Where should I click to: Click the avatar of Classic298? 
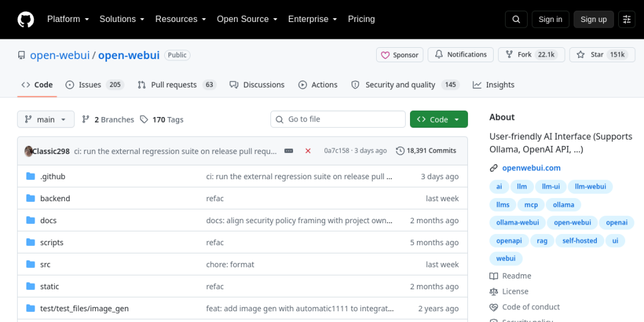[x=28, y=151]
